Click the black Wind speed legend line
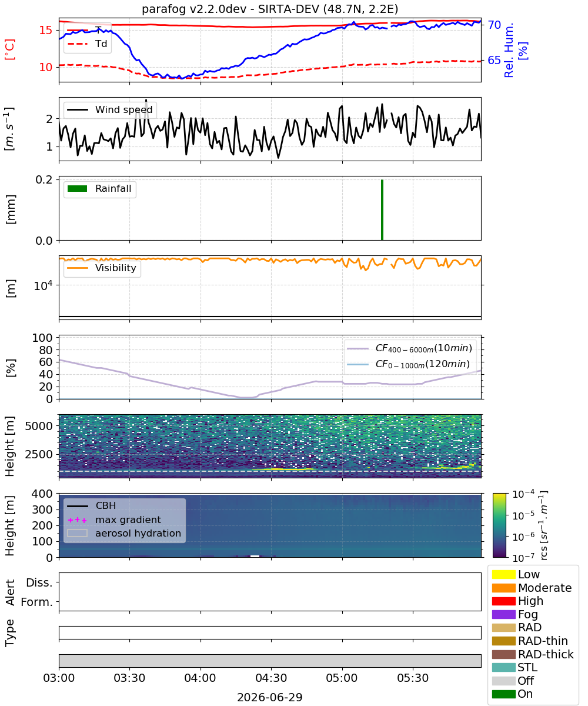 point(77,109)
